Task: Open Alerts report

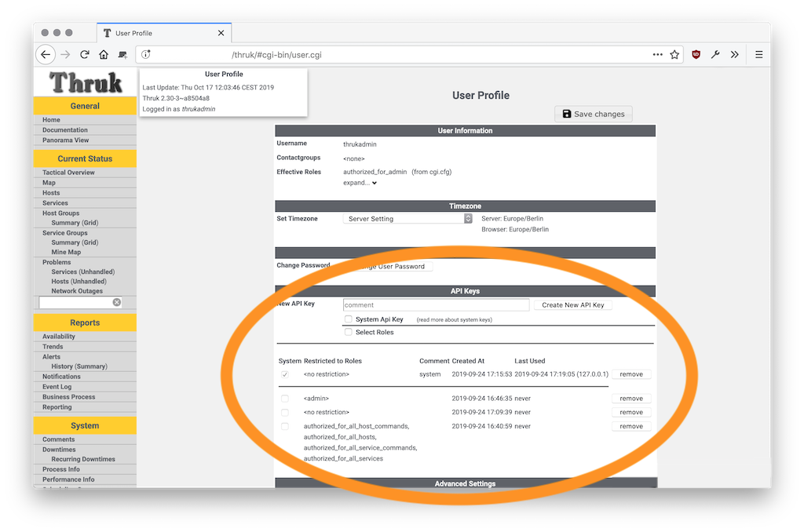Action: pyautogui.click(x=51, y=357)
